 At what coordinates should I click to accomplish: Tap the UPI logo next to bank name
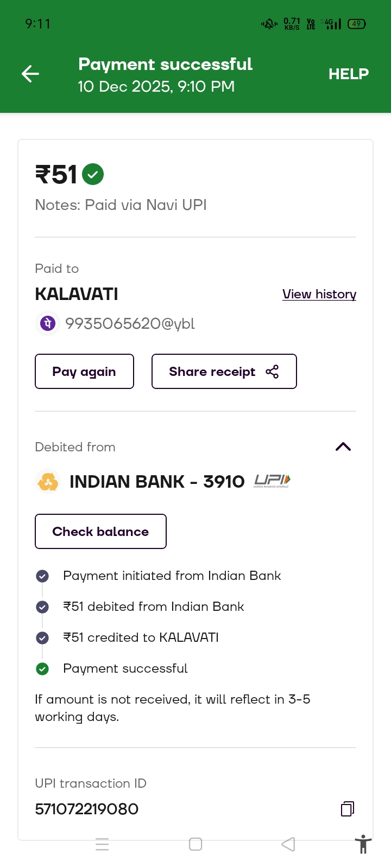click(272, 481)
